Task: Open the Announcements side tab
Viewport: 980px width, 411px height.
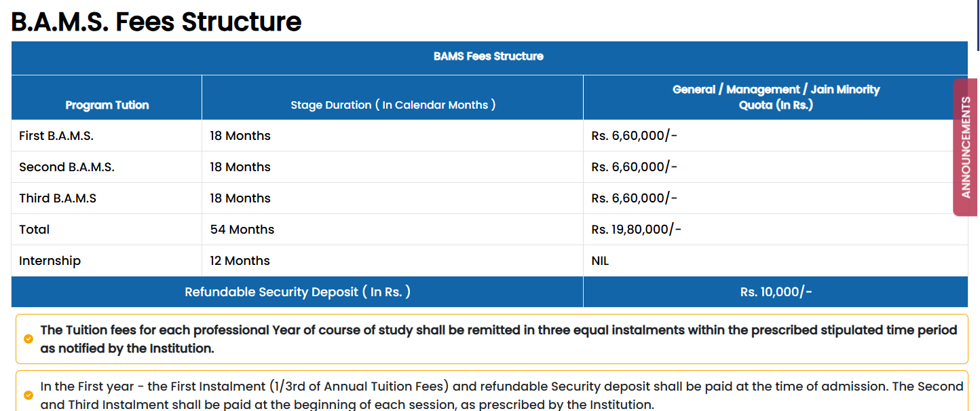Action: coord(966,147)
